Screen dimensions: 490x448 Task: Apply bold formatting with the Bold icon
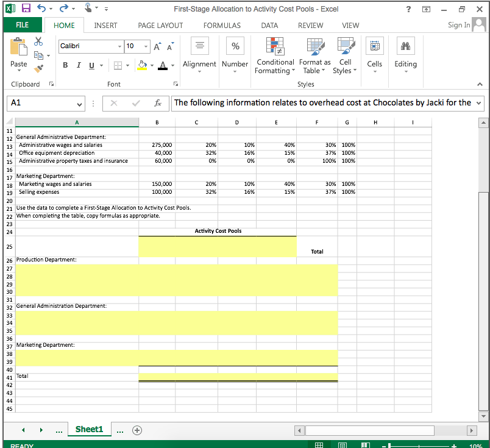point(65,65)
